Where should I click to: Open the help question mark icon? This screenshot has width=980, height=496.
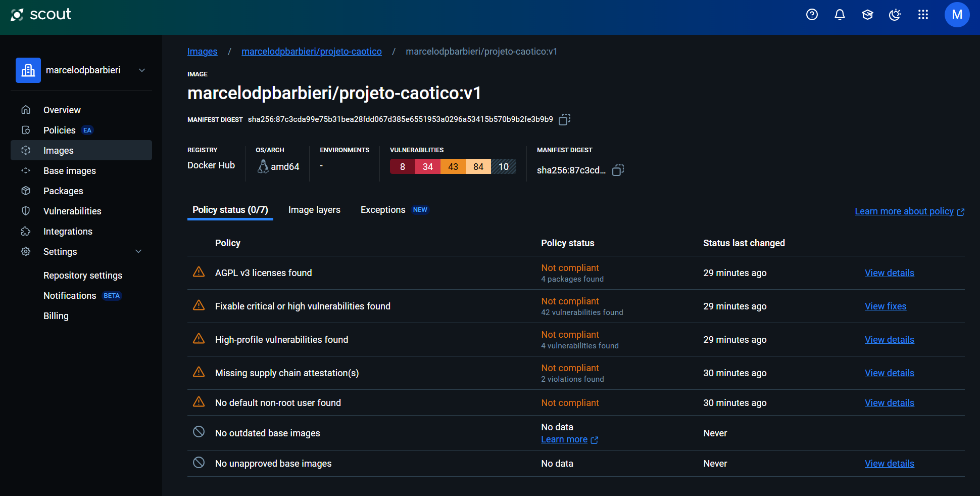click(812, 15)
